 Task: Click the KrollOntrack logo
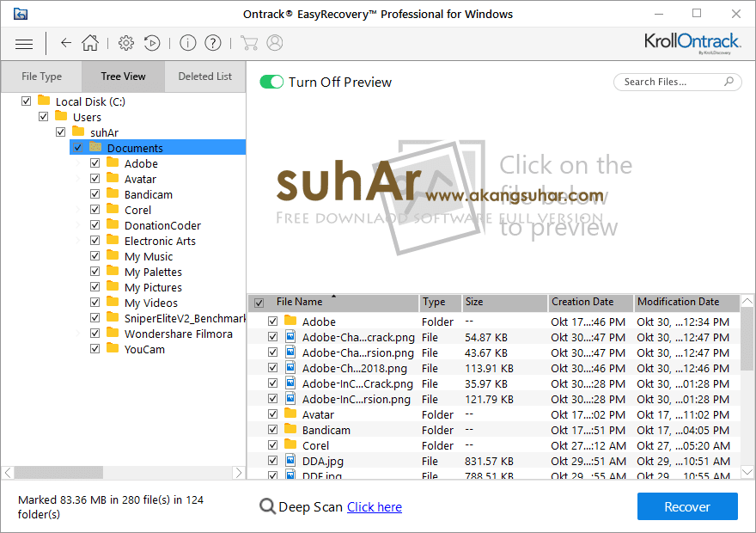(x=692, y=42)
